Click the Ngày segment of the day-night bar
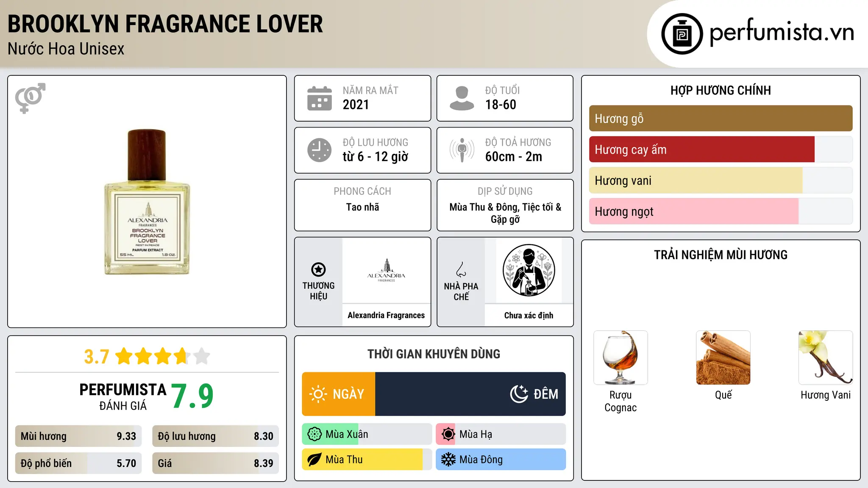This screenshot has width=868, height=488. [339, 394]
